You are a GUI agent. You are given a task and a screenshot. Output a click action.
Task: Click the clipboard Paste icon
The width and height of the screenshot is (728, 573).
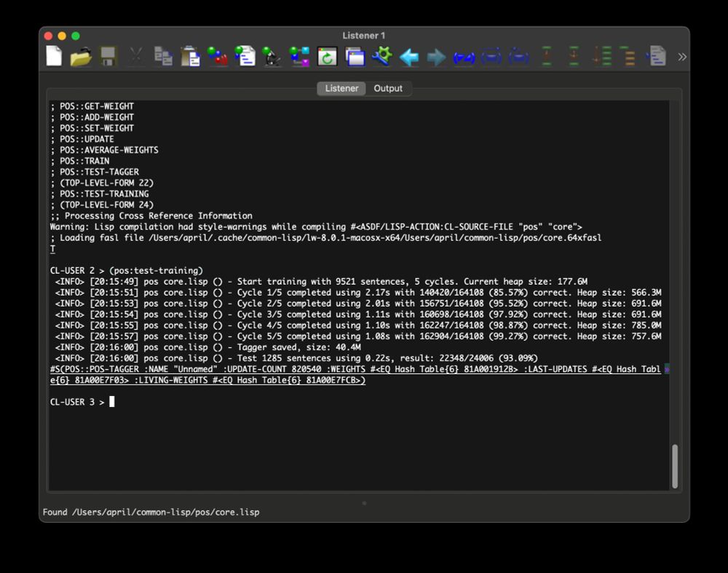(x=190, y=57)
